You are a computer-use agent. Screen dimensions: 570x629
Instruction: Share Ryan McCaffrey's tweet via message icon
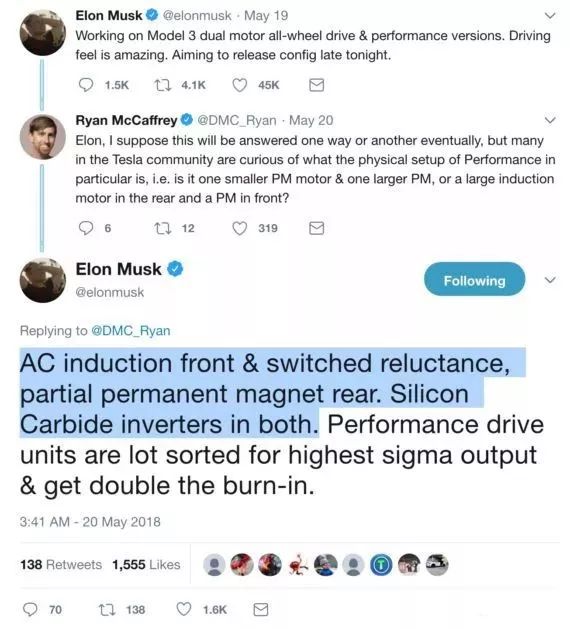[x=316, y=228]
